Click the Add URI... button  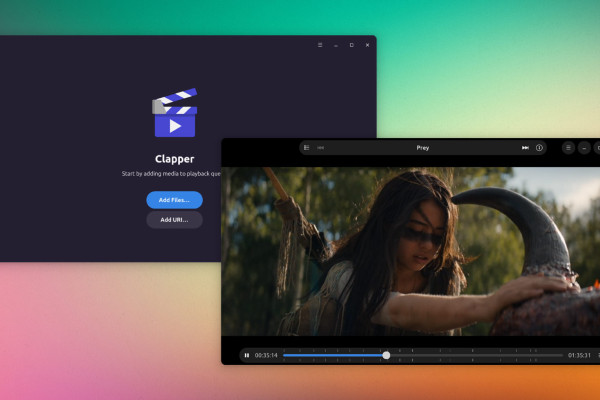174,220
